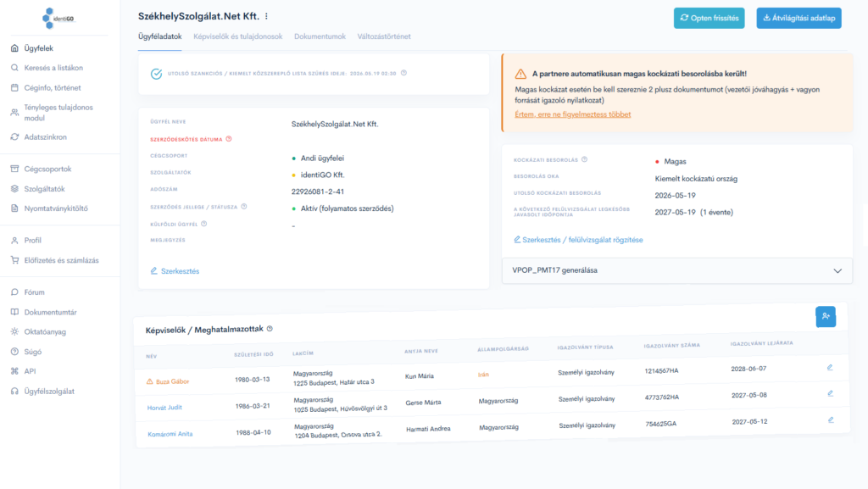Edit Komáromi Anita row with pencil icon

(831, 420)
